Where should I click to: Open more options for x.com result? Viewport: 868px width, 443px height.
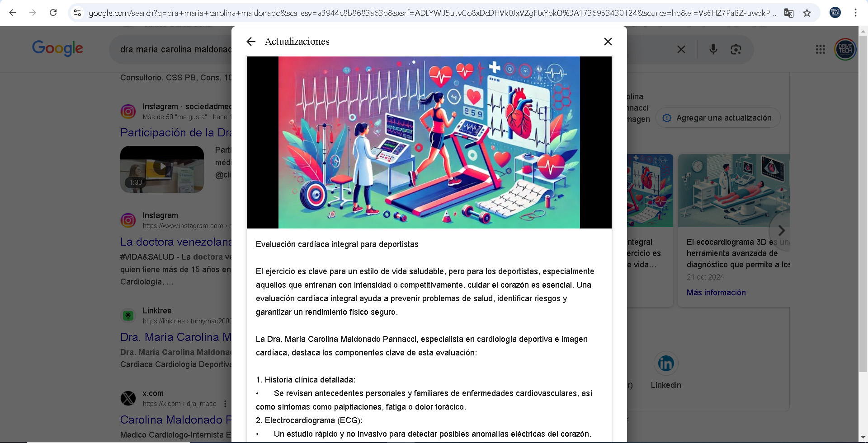pos(225,404)
